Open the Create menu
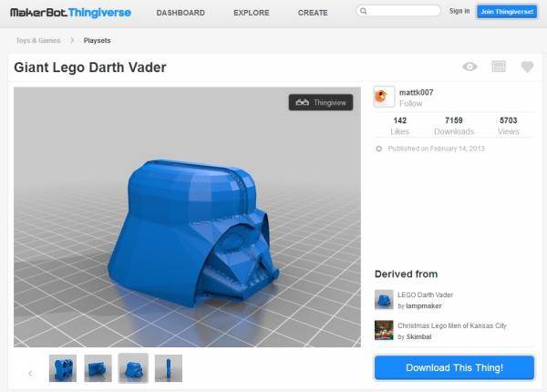The width and height of the screenshot is (547, 392). pos(313,13)
